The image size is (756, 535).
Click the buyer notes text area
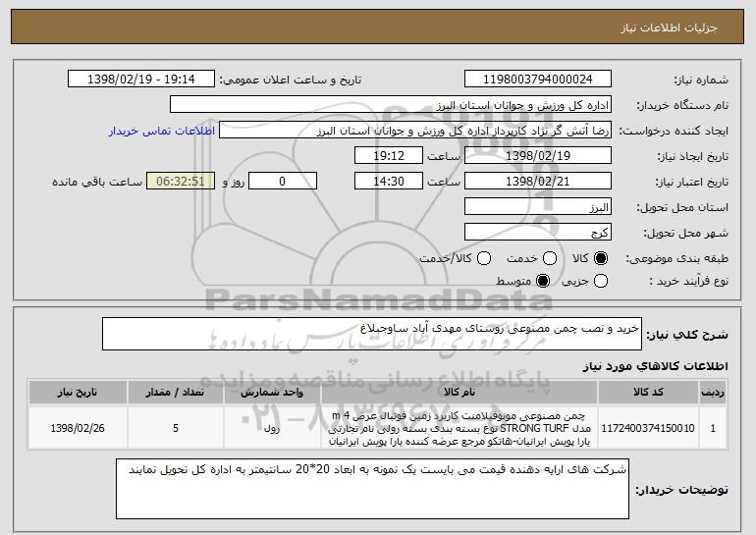(x=372, y=489)
